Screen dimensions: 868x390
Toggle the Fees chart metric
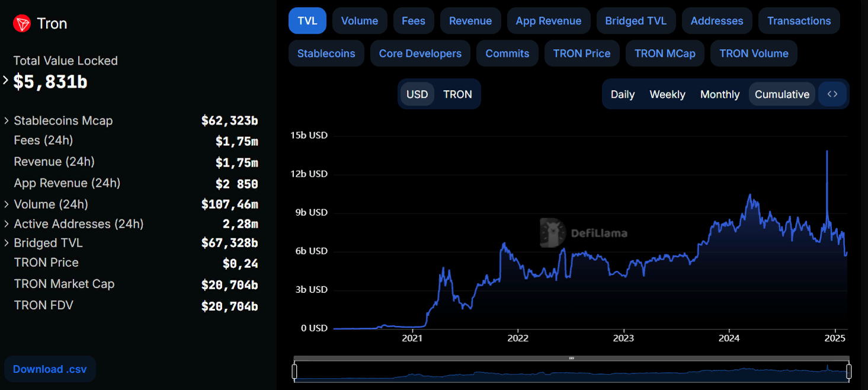point(414,21)
